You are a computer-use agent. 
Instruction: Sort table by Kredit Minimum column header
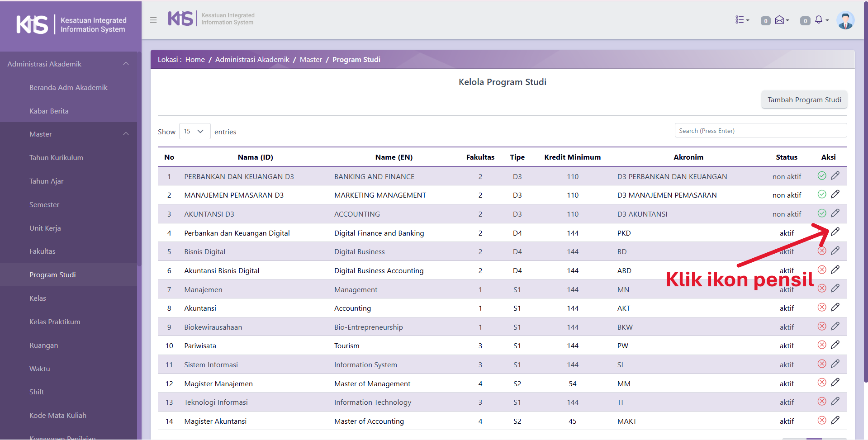pos(572,157)
